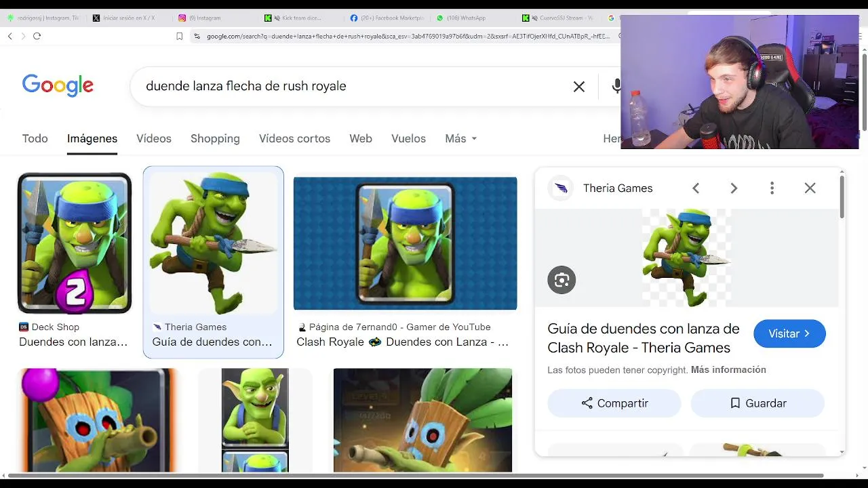Switch to the Facebook Marketplace tab
The height and width of the screenshot is (488, 868).
(x=388, y=18)
